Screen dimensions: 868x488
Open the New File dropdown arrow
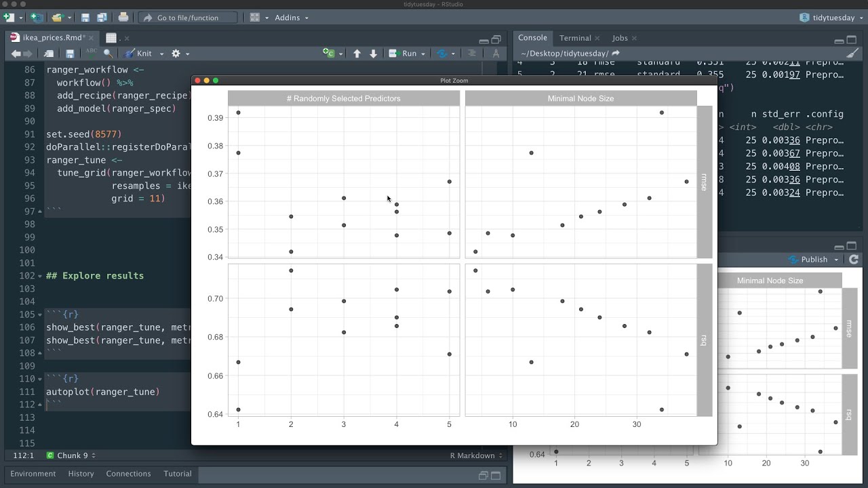pyautogui.click(x=21, y=18)
